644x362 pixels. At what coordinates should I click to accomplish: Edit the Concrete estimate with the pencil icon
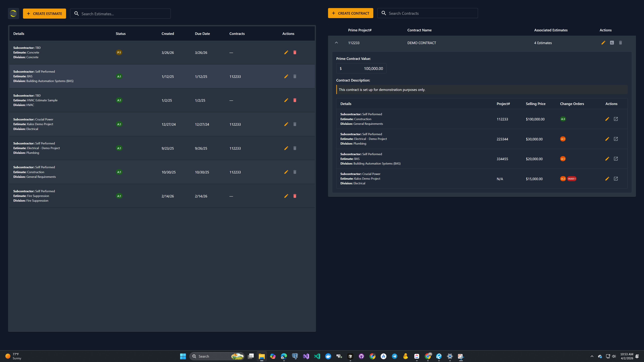(x=286, y=53)
